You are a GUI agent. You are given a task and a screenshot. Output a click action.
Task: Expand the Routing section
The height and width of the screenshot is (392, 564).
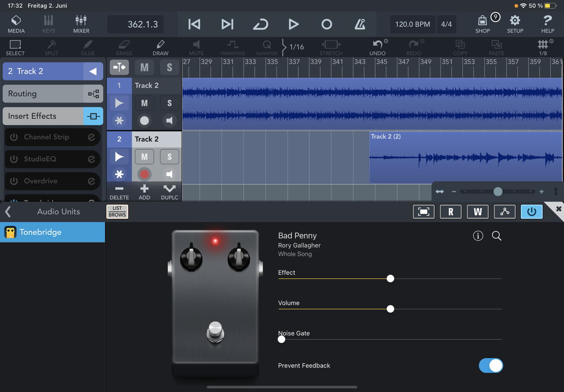tap(53, 94)
